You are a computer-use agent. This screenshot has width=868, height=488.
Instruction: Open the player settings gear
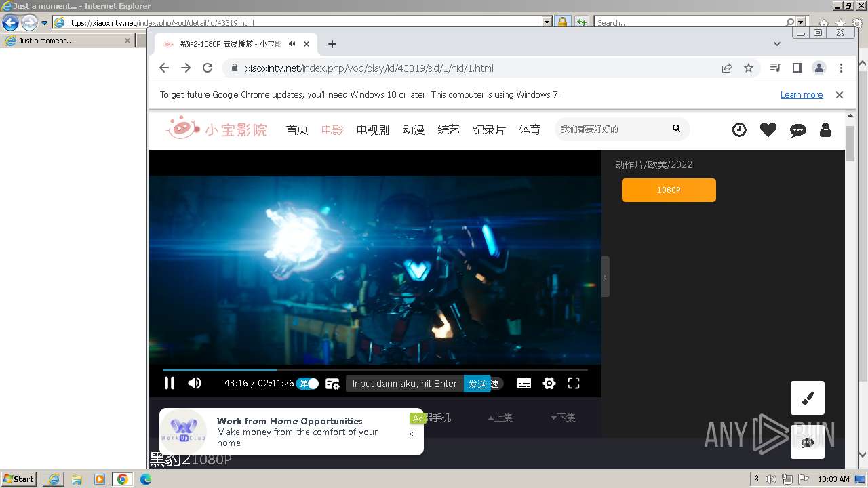(x=549, y=384)
